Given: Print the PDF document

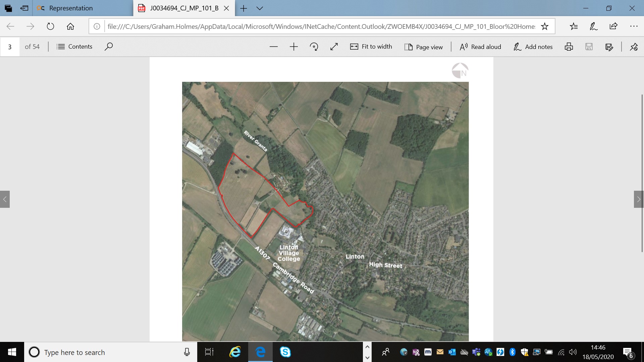Looking at the screenshot, I should [569, 47].
